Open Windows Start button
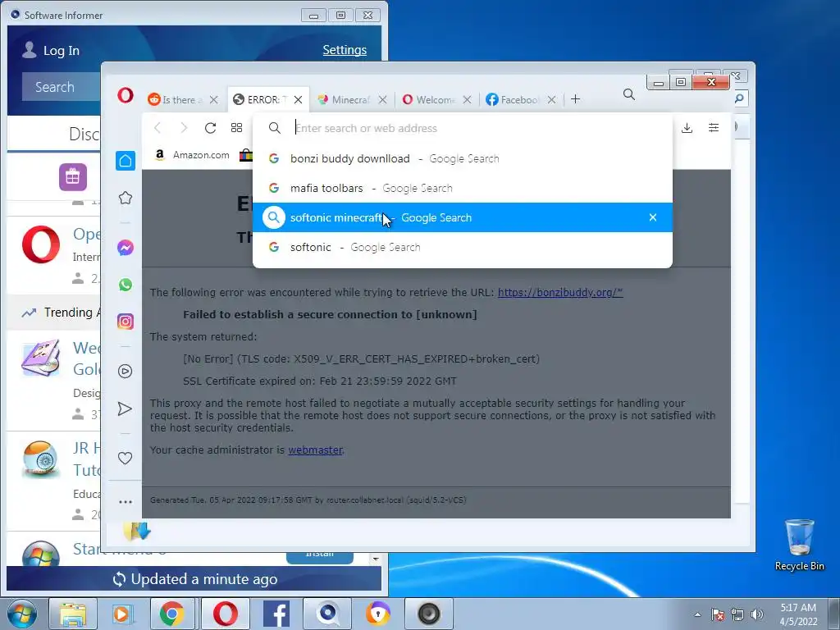This screenshot has height=630, width=840. point(22,614)
